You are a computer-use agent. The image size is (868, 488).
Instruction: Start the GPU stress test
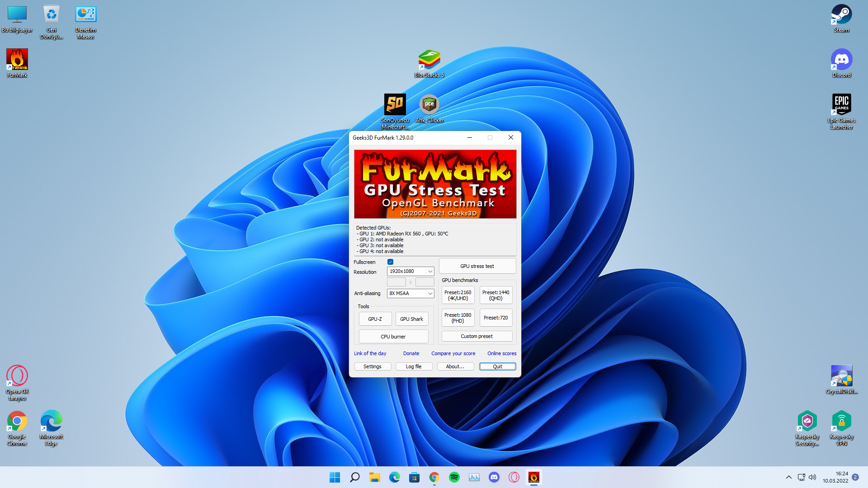coord(477,266)
